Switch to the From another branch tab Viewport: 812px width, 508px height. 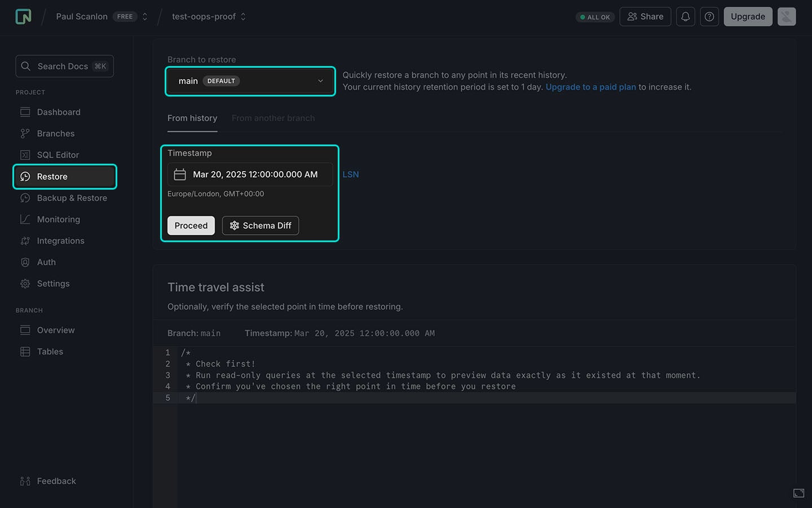(273, 118)
